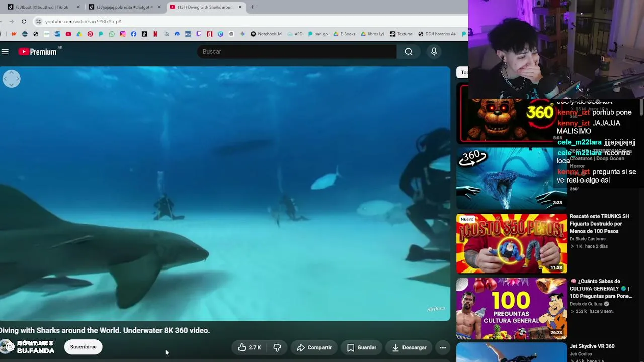This screenshot has height=362, width=644.
Task: Open the Texturas bookmark
Action: (401, 34)
